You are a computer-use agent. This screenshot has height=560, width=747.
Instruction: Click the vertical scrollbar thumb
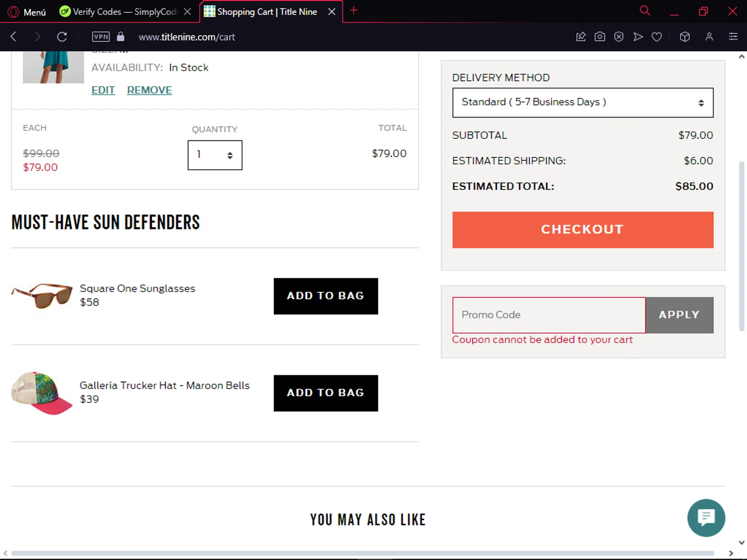tap(742, 246)
